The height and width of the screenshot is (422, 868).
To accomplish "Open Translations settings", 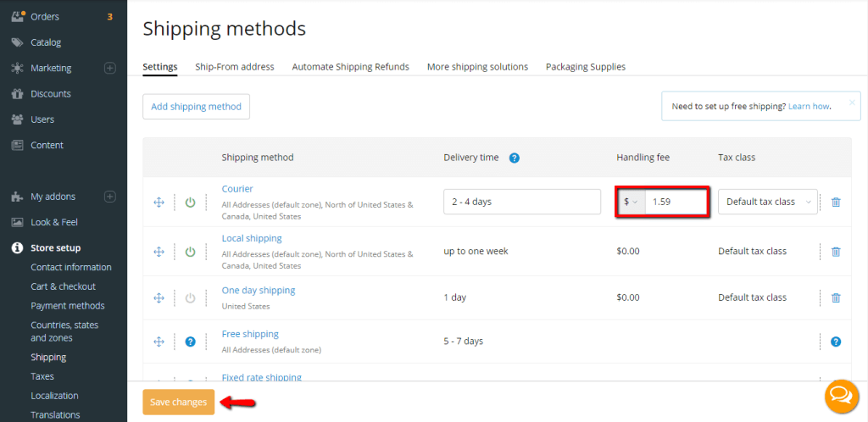I will (55, 415).
